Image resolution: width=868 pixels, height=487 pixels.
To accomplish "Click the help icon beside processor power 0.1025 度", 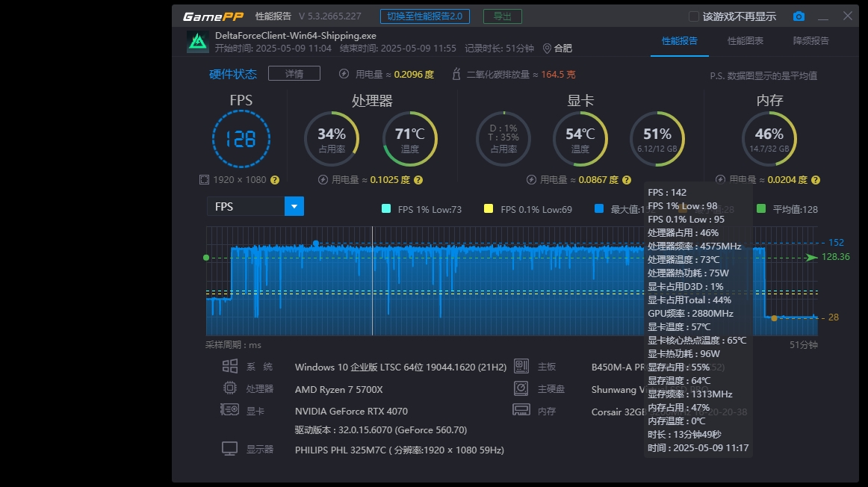I will click(x=418, y=180).
